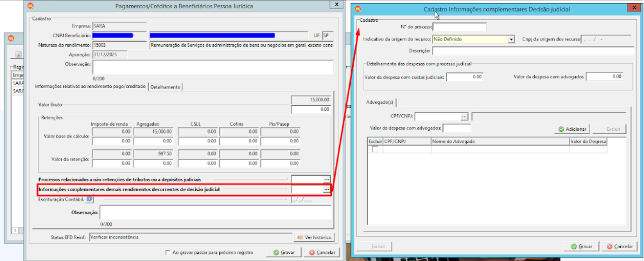This screenshot has width=644, height=261.
Task: Click Cnpj da origem dos recursos field
Action: point(606,39)
